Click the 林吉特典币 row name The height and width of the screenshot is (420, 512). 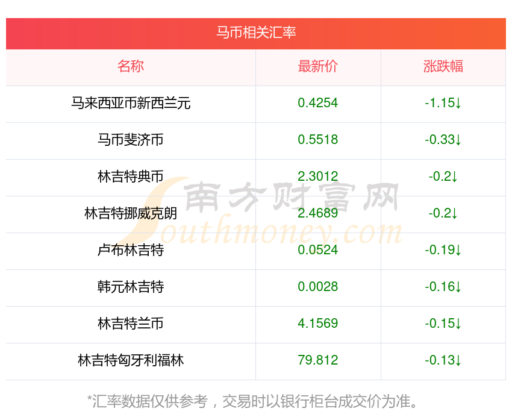click(x=131, y=177)
